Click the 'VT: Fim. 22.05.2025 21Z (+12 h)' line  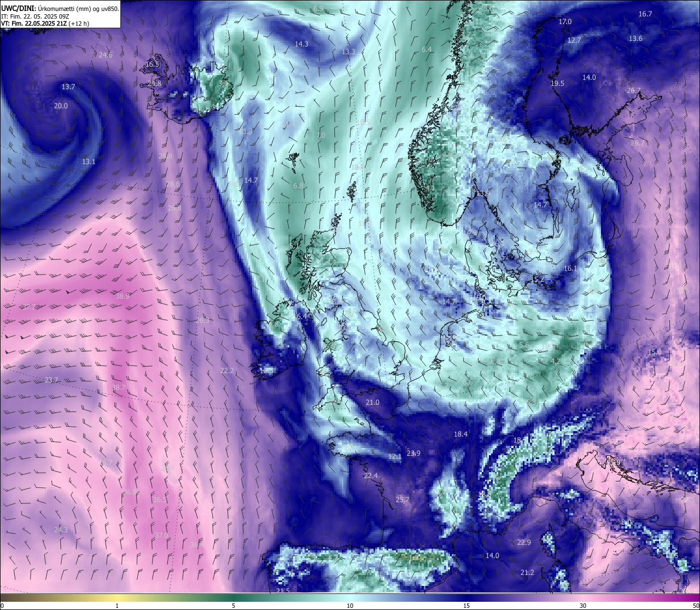click(x=45, y=23)
